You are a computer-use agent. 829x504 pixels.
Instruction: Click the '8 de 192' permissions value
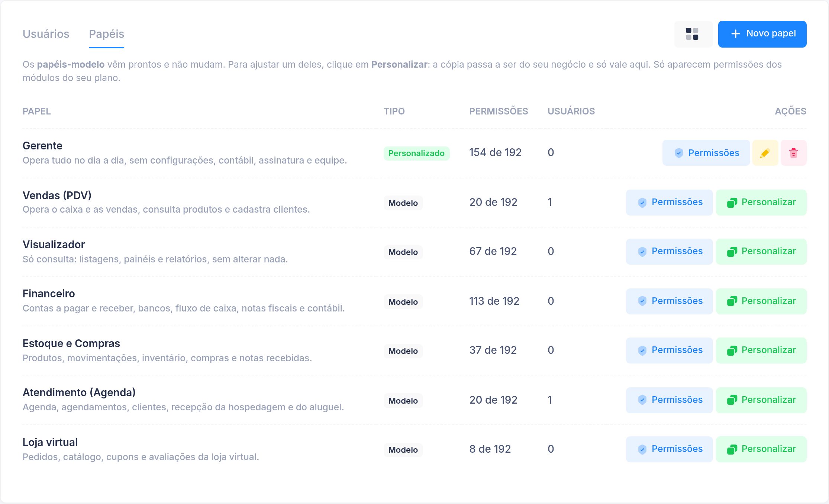(490, 449)
